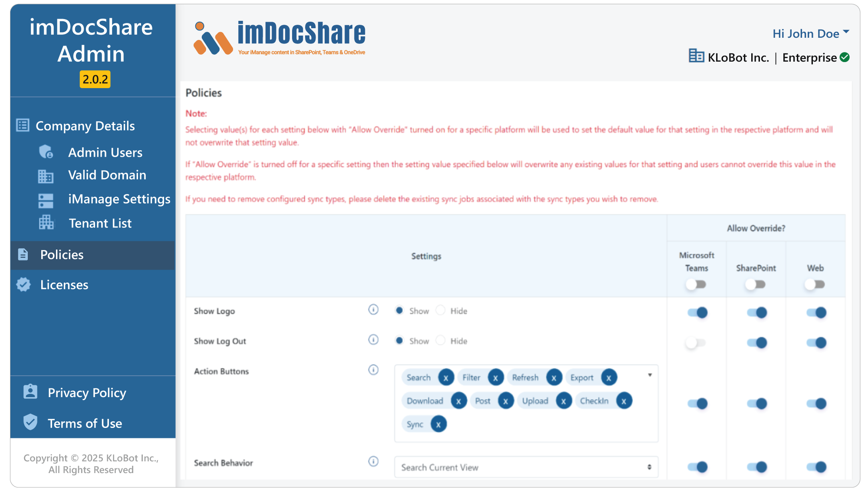The width and height of the screenshot is (868, 490).
Task: Click the Allow Override? column header
Action: pos(756,228)
